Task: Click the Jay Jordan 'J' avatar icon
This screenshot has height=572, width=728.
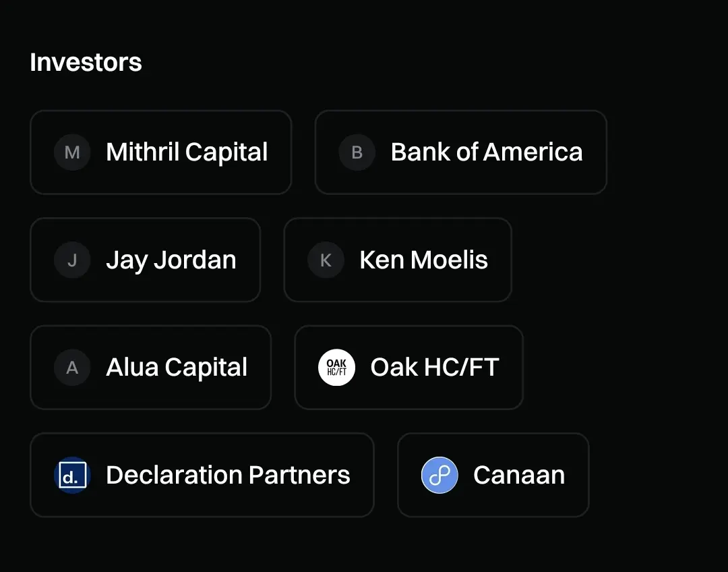Action: pyautogui.click(x=72, y=260)
